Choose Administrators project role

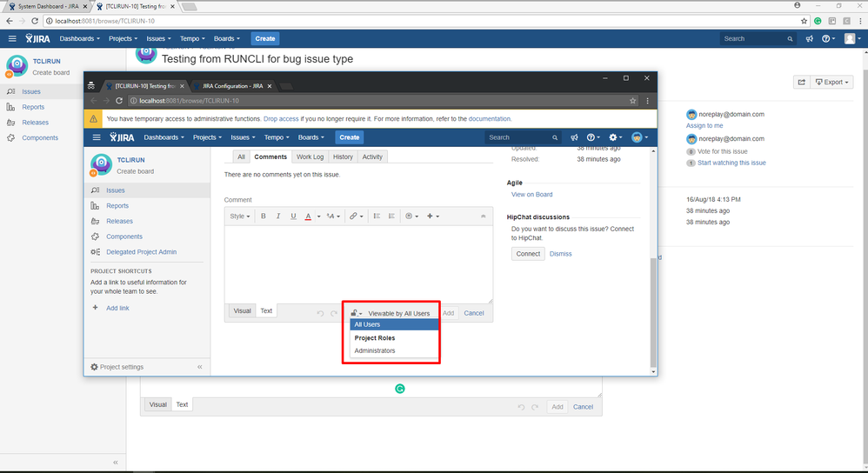[x=394, y=350]
